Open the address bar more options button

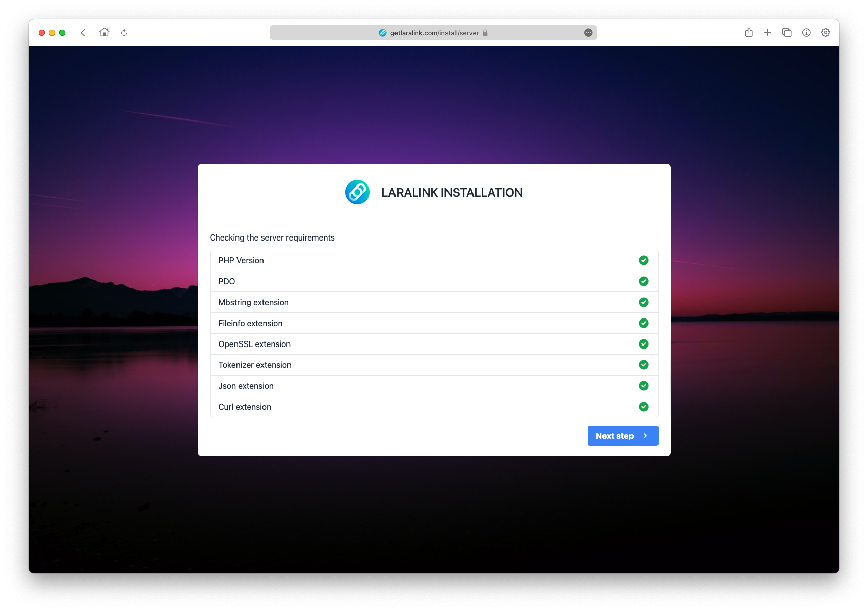(588, 33)
